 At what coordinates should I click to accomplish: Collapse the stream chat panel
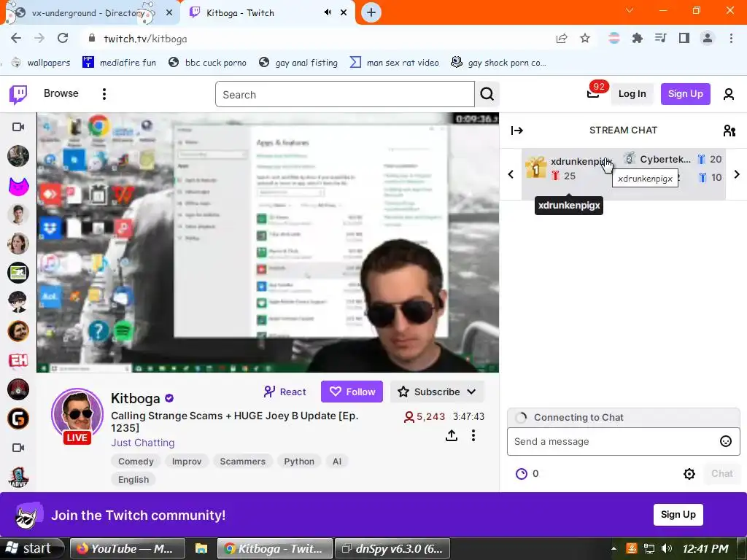click(x=517, y=131)
